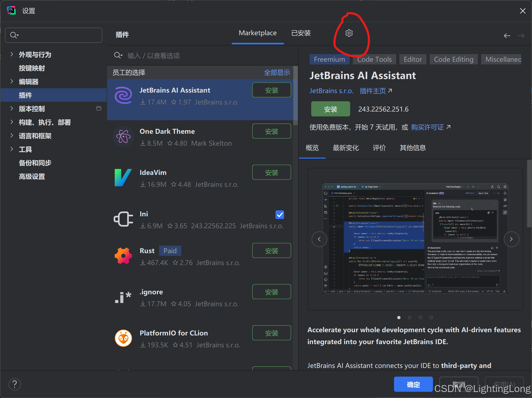Select the JetBrains AI Assistant plugin icon

123,95
